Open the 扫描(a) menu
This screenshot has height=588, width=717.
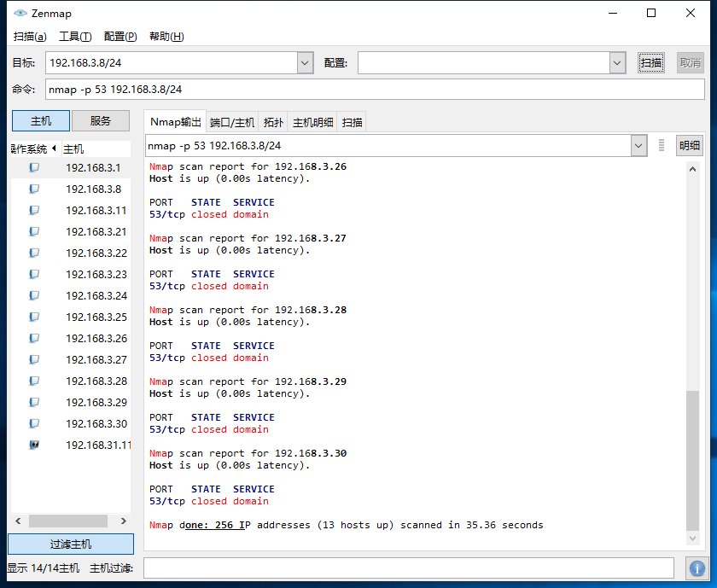30,37
